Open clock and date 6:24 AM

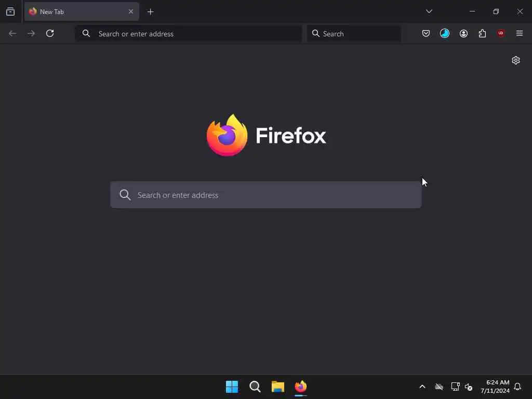click(495, 387)
